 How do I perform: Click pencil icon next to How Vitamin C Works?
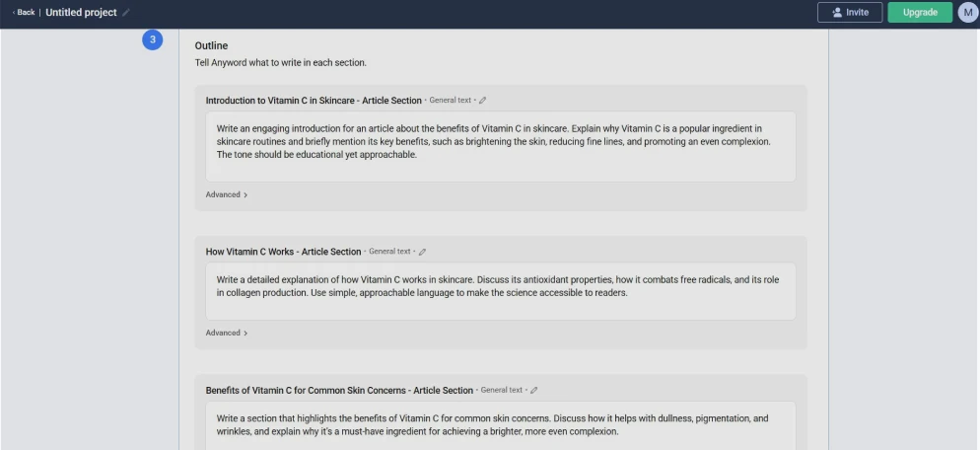423,252
